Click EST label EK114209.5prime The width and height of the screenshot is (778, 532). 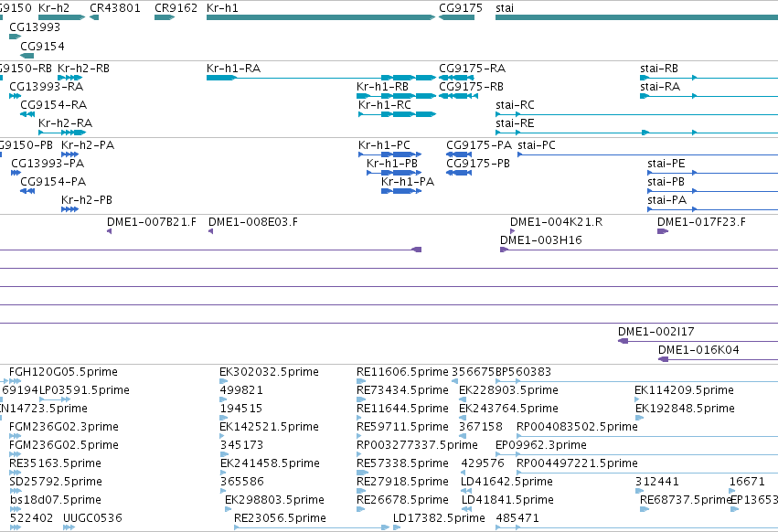[684, 390]
